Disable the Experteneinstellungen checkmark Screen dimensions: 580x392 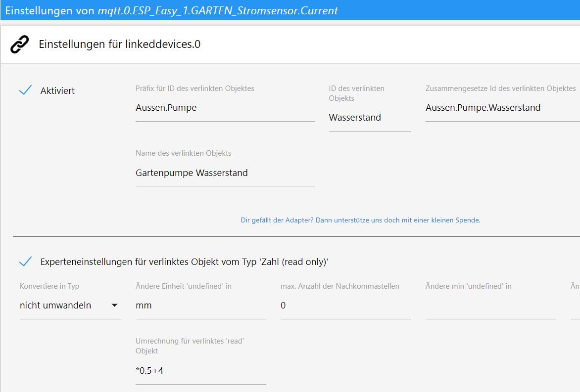[25, 261]
